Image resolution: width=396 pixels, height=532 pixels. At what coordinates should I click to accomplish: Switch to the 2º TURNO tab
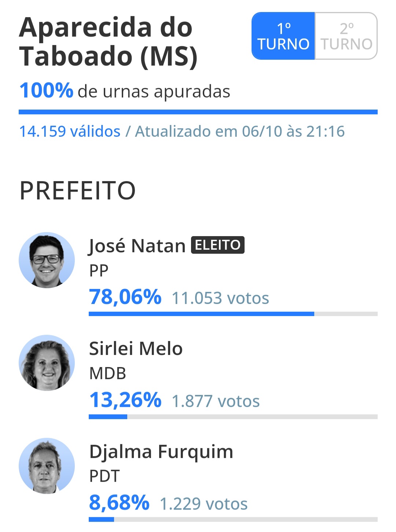346,36
